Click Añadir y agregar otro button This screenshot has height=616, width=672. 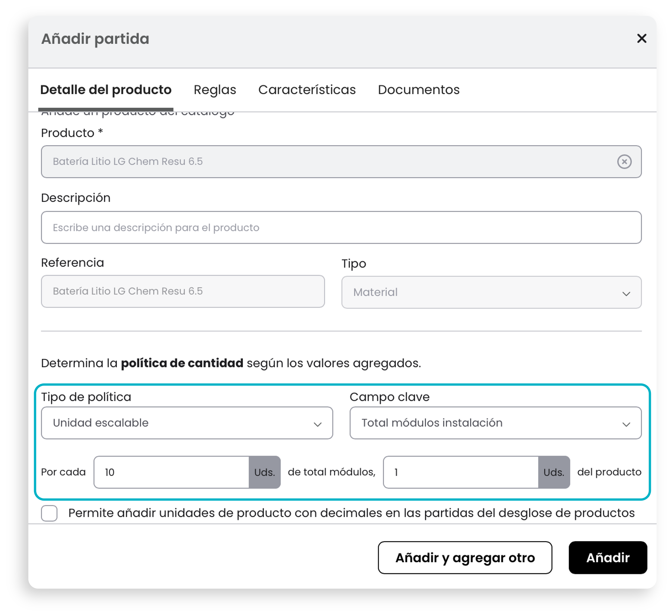465,558
